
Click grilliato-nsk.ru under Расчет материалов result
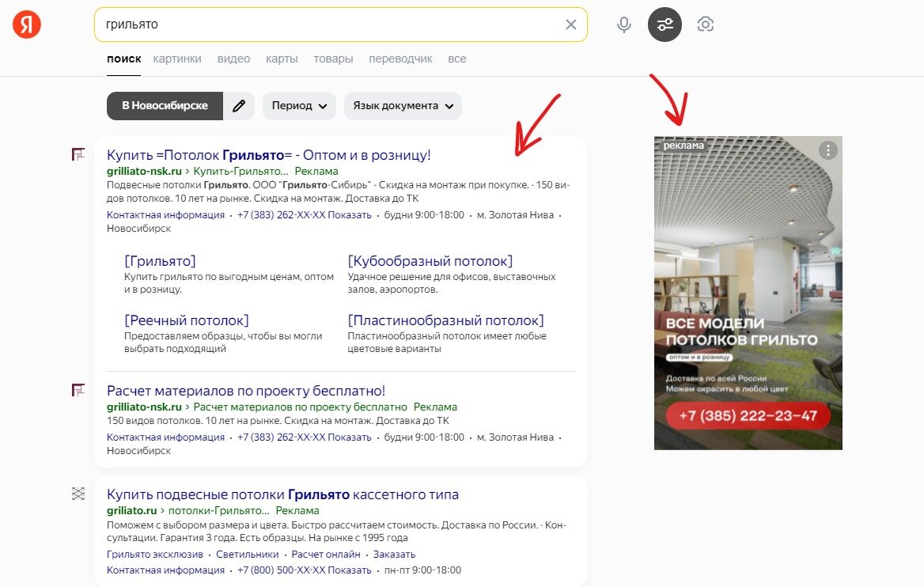(x=144, y=407)
